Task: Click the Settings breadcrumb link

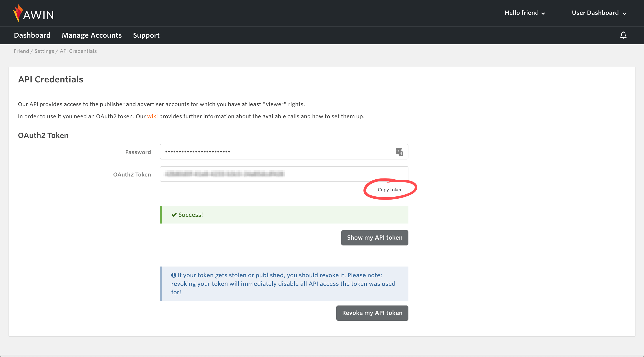Action: pos(44,51)
